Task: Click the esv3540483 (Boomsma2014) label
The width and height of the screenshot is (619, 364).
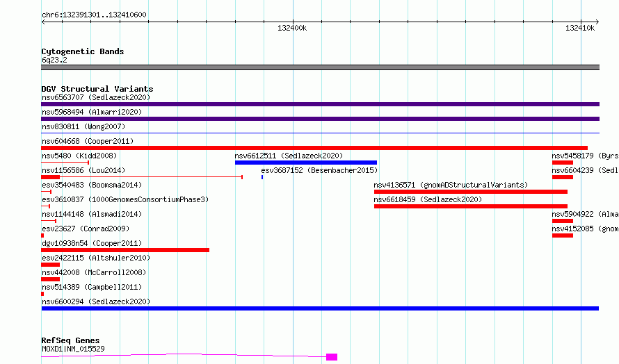Action: pos(92,185)
